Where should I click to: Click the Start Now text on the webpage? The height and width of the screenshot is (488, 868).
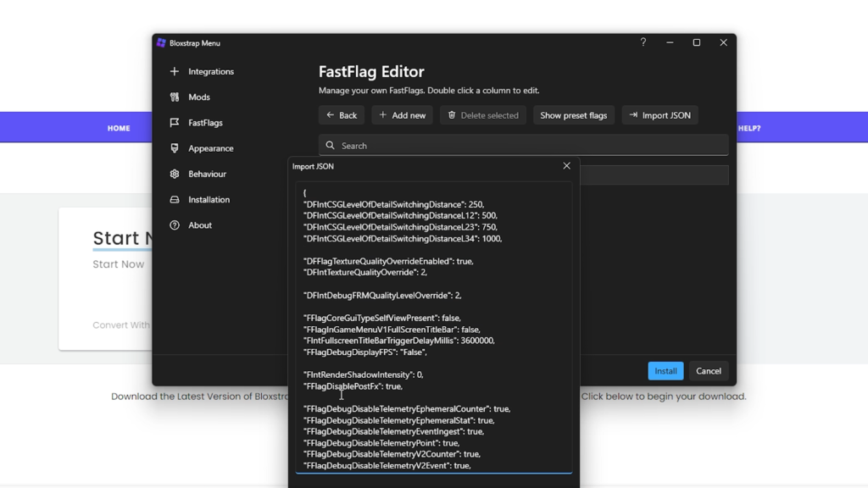(119, 264)
